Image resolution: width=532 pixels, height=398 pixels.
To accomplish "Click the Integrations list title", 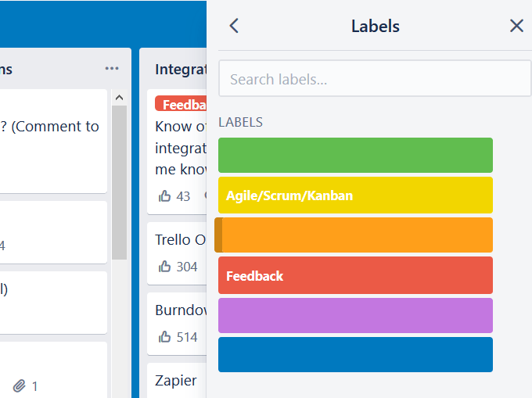I will (x=181, y=70).
